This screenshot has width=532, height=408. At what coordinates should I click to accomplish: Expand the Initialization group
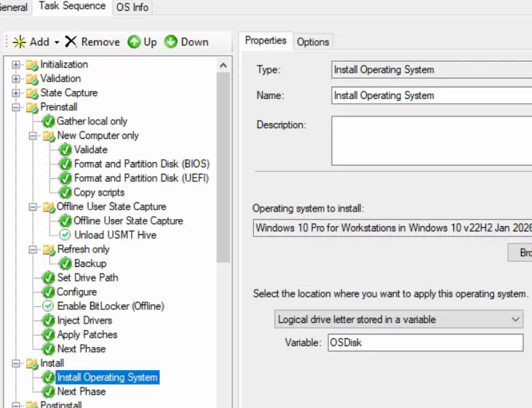15,65
